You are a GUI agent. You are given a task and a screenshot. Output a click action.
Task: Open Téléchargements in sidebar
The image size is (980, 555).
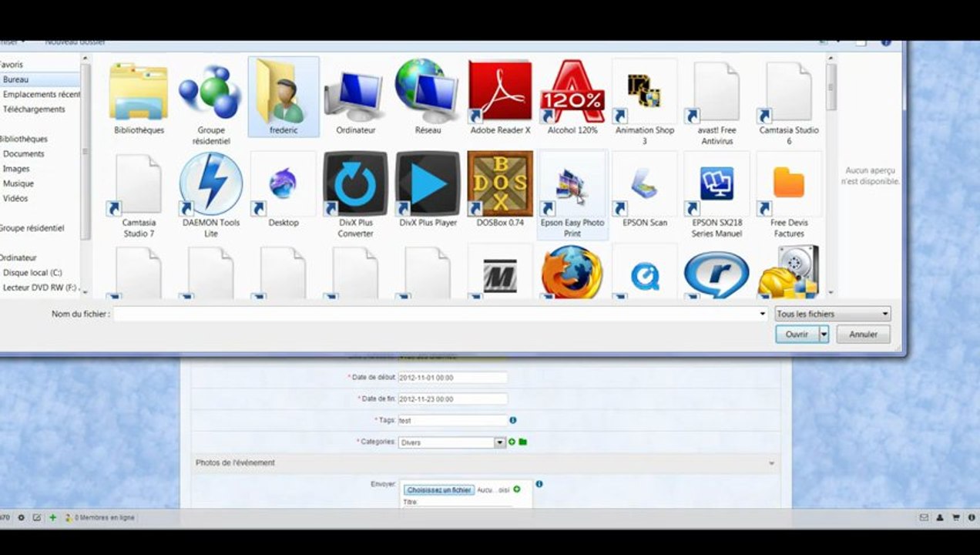pos(34,109)
